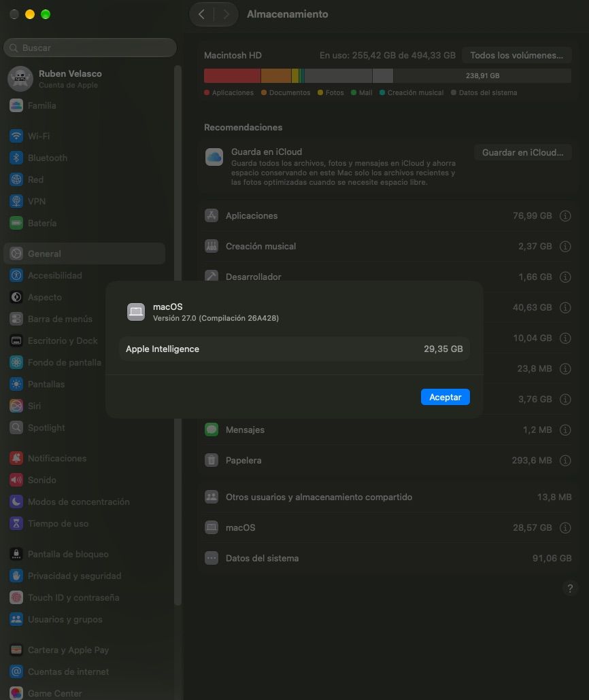Viewport: 589px width, 700px height.
Task: Show info for the 3,76 GB row
Action: [565, 400]
